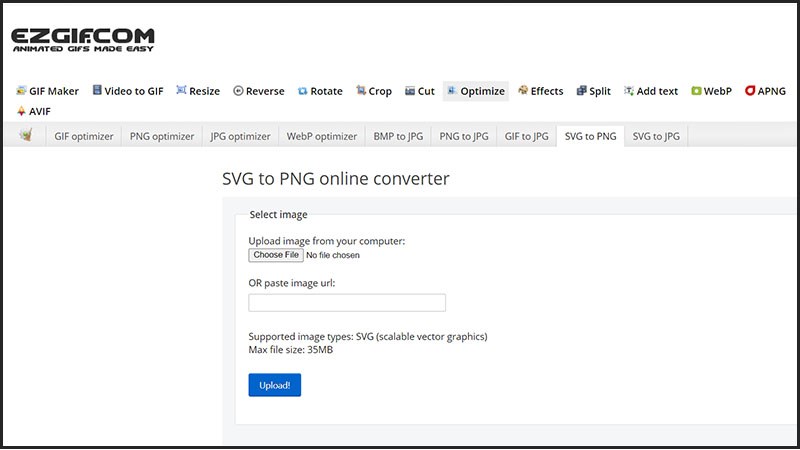Click the Effects palette icon
800x450 pixels.
tap(523, 90)
